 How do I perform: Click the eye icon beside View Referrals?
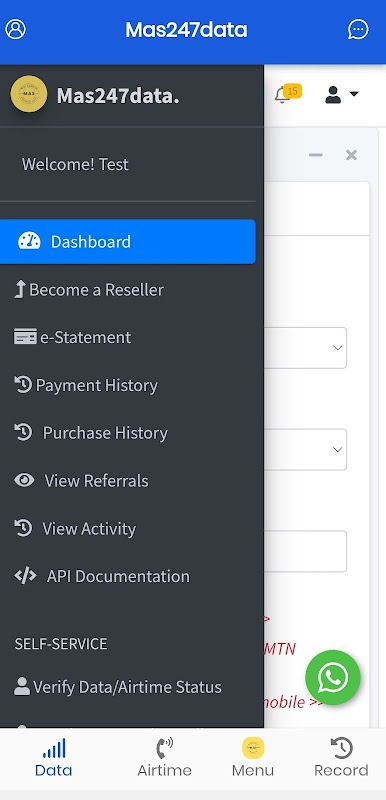coord(24,480)
